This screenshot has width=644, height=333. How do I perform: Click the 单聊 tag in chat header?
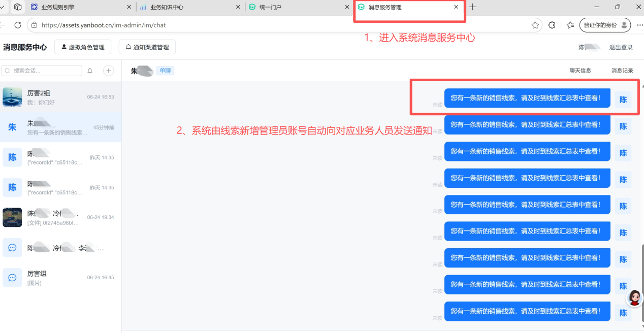coord(165,71)
